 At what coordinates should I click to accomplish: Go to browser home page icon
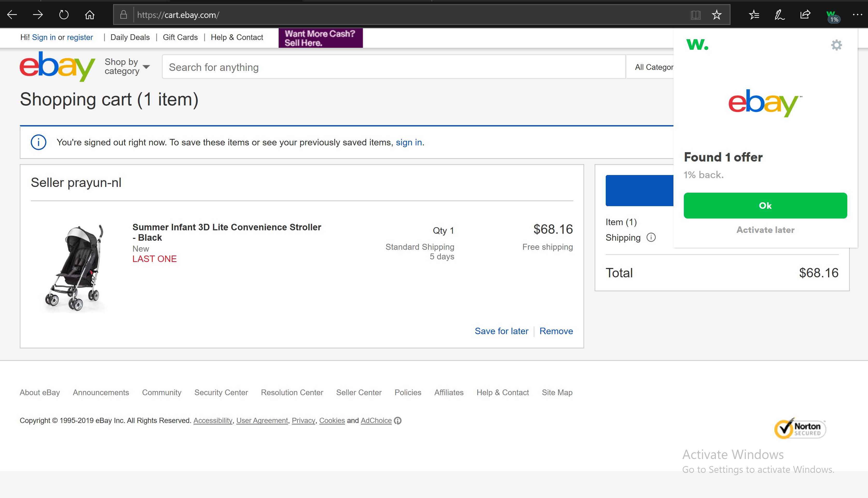click(x=89, y=15)
